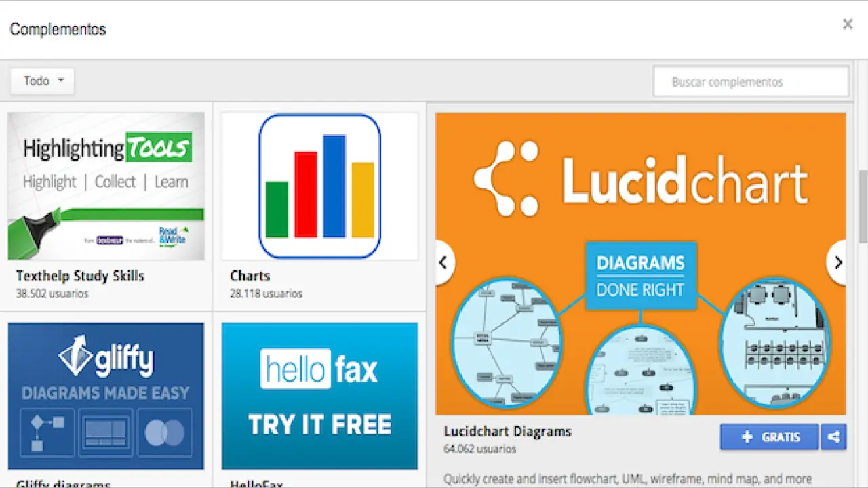The width and height of the screenshot is (868, 488).
Task: Open the Gliffy diagrams banner
Action: point(106,396)
